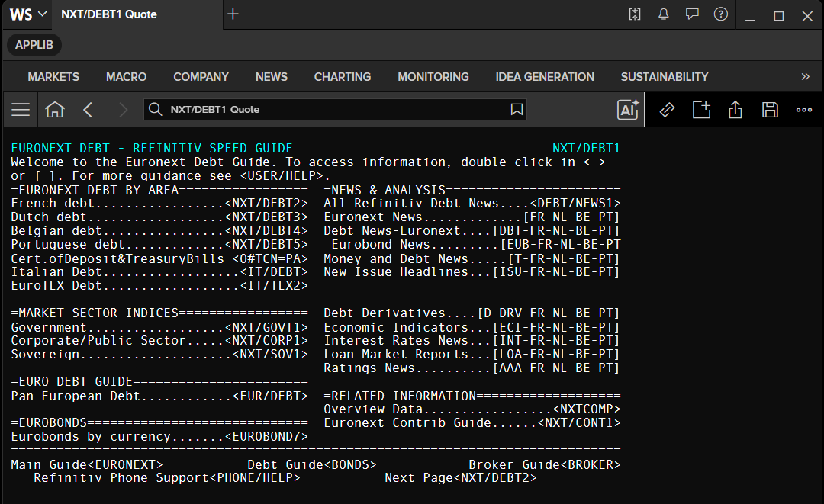Image resolution: width=824 pixels, height=504 pixels.
Task: Open Portuguese debt link <NXT/DEBT5>
Action: click(266, 244)
